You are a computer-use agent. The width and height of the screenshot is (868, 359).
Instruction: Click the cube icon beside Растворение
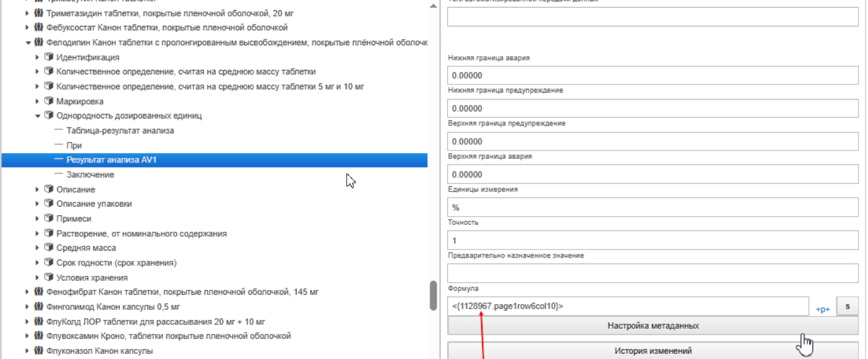(x=49, y=234)
